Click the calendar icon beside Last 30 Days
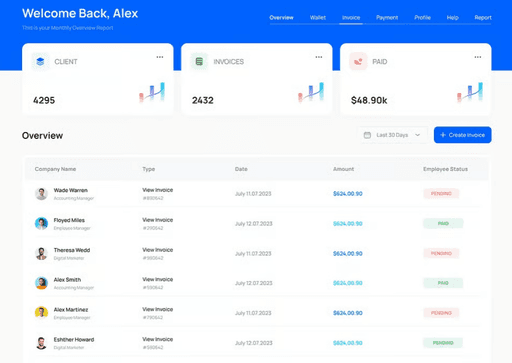The width and height of the screenshot is (512, 363). [x=367, y=135]
